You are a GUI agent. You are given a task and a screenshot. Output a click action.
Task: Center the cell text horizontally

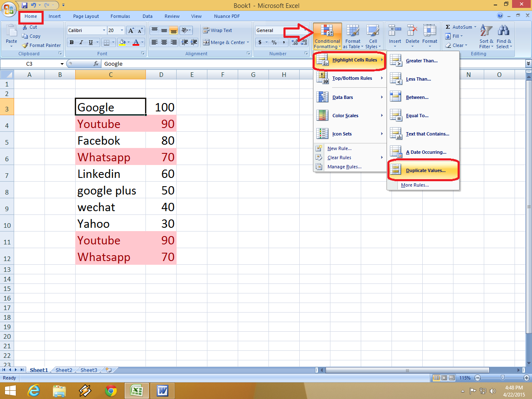click(x=164, y=42)
